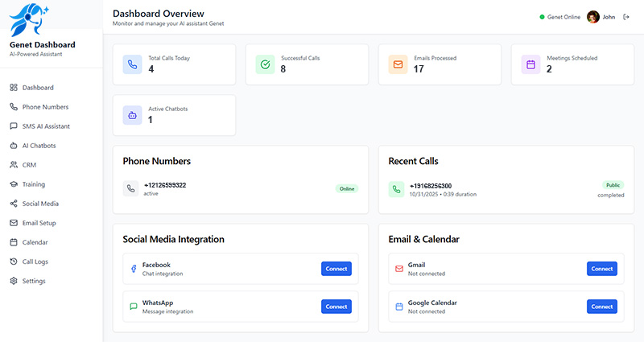
Task: Click the Facebook logo icon
Action: [x=134, y=269]
